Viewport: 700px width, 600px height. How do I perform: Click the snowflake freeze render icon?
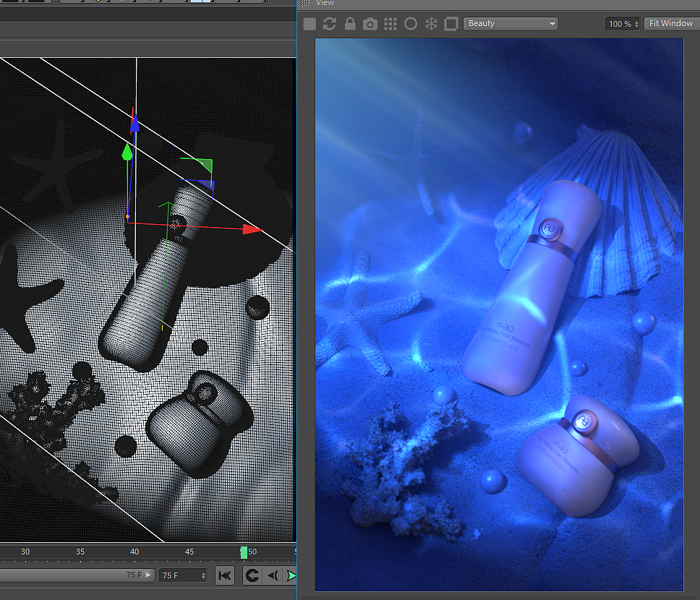[430, 23]
